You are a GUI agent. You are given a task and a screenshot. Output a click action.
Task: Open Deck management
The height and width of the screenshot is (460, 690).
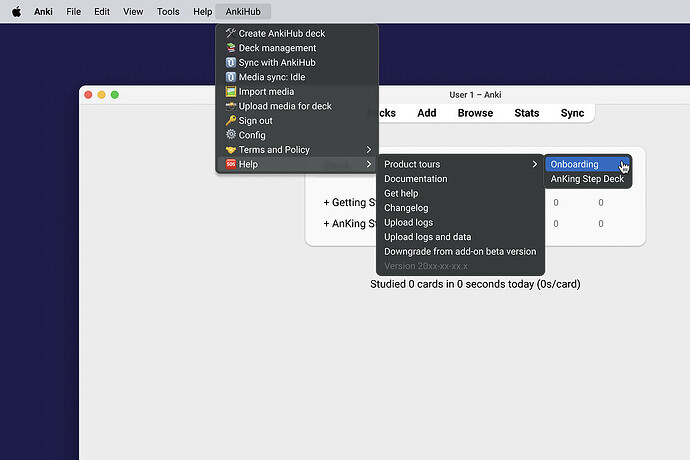coord(297,48)
